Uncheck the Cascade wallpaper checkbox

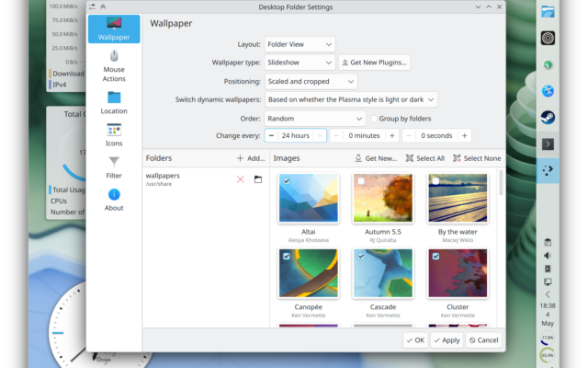361,256
